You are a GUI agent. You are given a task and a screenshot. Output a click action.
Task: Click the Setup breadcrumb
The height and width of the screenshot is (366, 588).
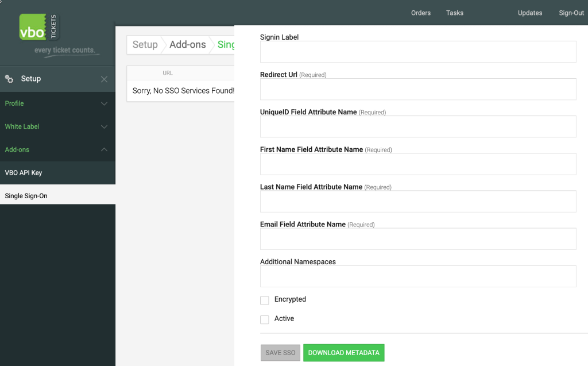pyautogui.click(x=145, y=44)
